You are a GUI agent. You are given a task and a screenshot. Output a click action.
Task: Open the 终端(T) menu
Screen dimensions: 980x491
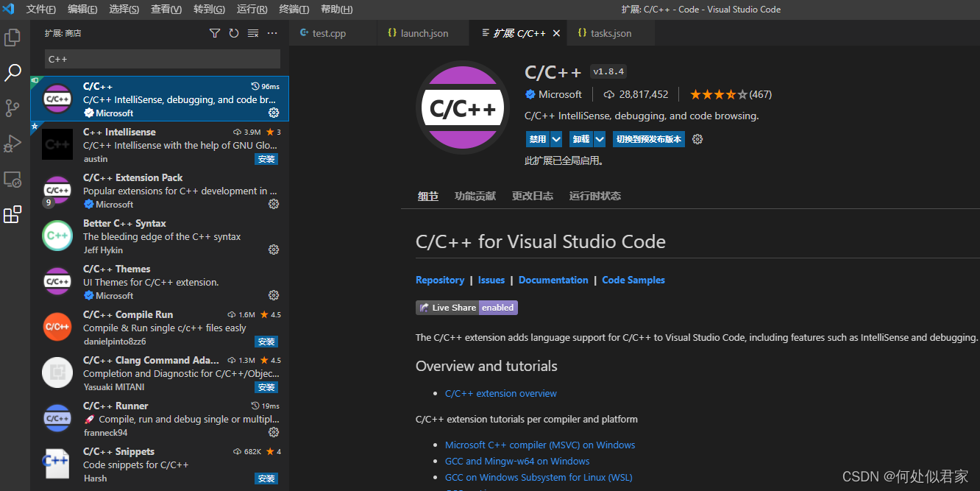pyautogui.click(x=294, y=10)
